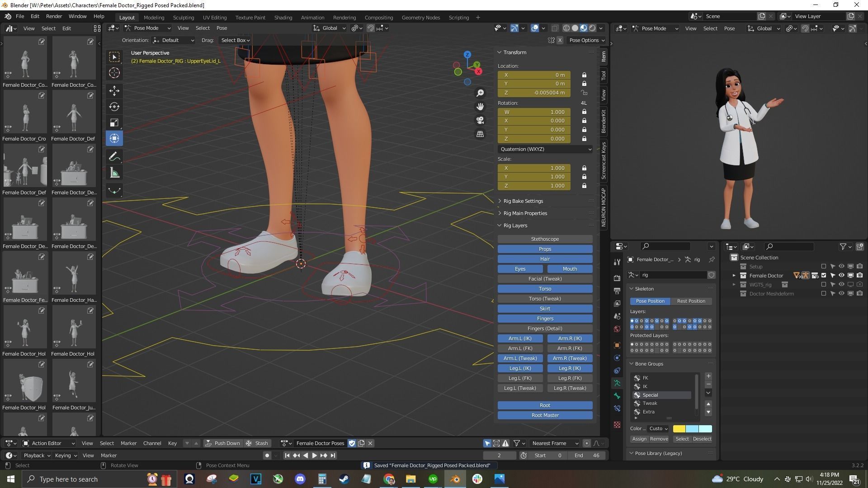This screenshot has width=868, height=488.
Task: Click Assign bone group button
Action: (639, 439)
